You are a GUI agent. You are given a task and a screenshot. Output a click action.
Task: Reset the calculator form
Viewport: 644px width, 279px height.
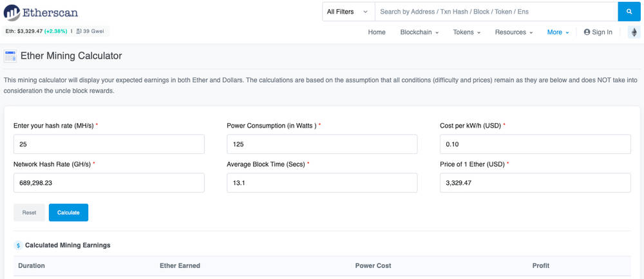pos(29,213)
